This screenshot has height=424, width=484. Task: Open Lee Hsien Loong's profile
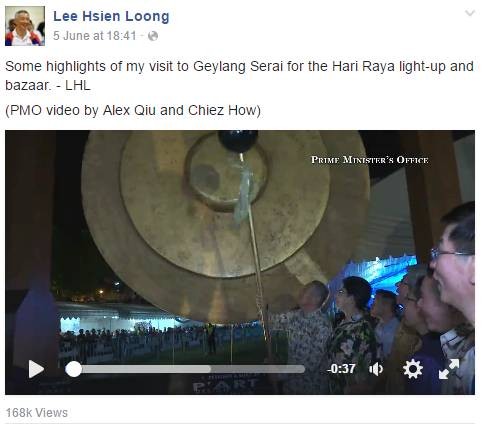click(x=111, y=16)
